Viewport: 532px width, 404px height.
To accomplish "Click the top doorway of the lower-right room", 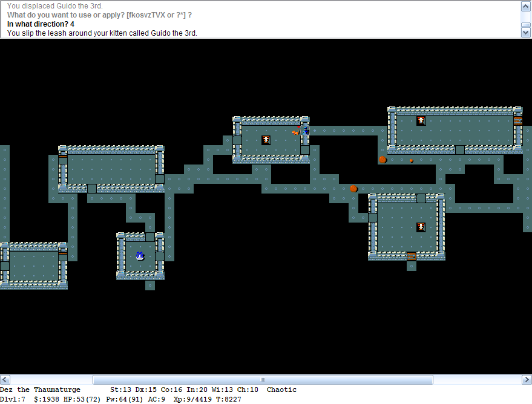I will click(x=421, y=198).
